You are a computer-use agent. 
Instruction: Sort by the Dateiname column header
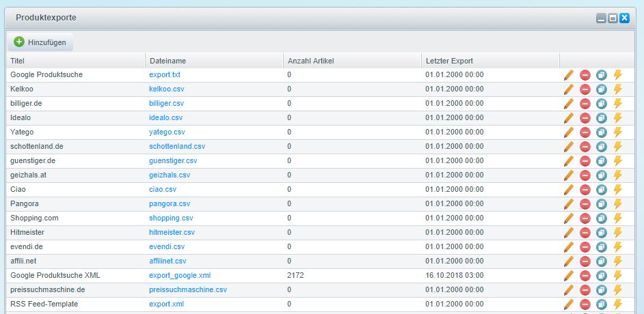(x=215, y=61)
